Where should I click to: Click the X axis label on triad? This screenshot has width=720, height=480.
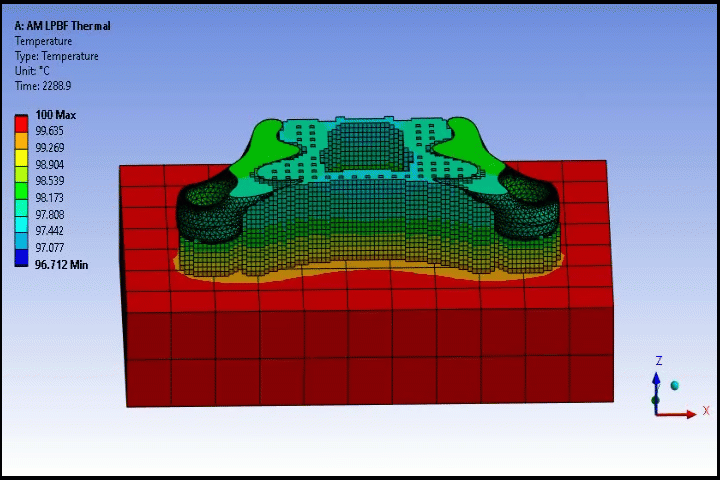coord(706,410)
